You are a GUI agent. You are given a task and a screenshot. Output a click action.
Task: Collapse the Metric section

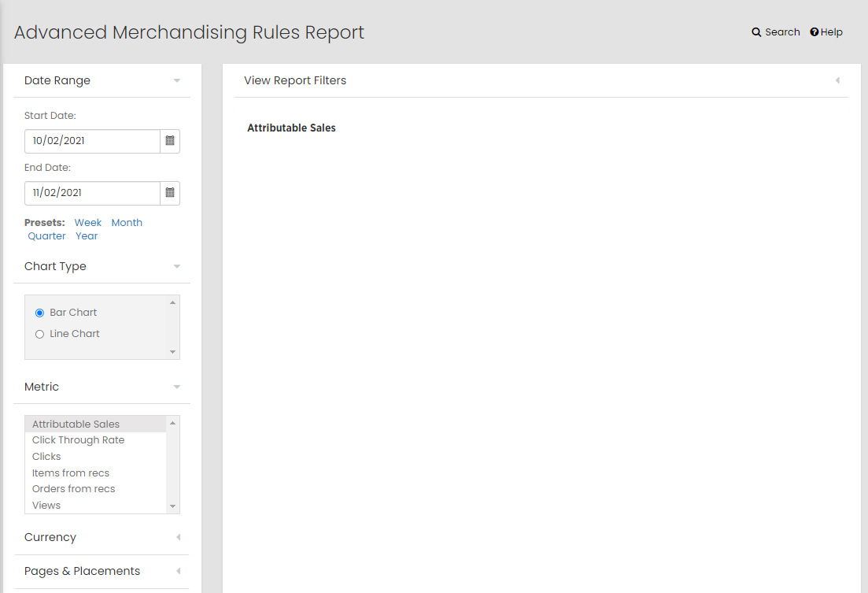tap(176, 387)
